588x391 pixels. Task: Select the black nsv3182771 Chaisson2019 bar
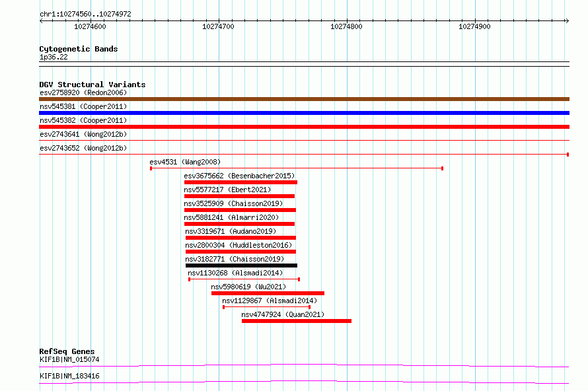(242, 266)
